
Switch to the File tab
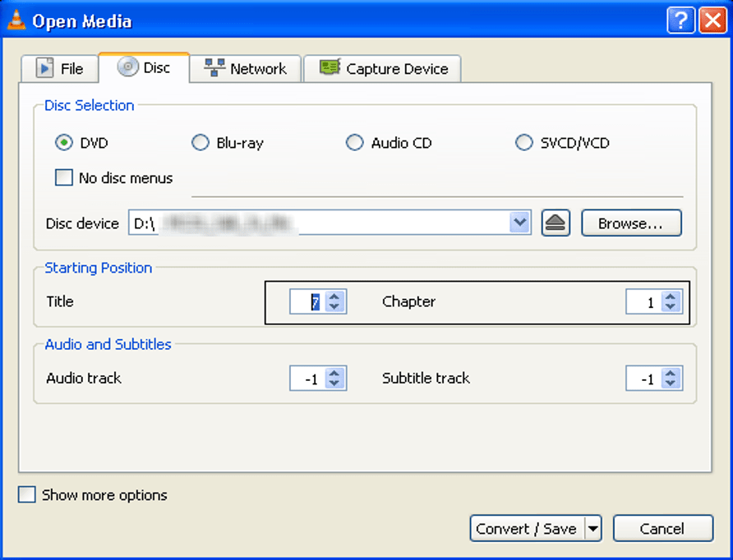pos(59,69)
